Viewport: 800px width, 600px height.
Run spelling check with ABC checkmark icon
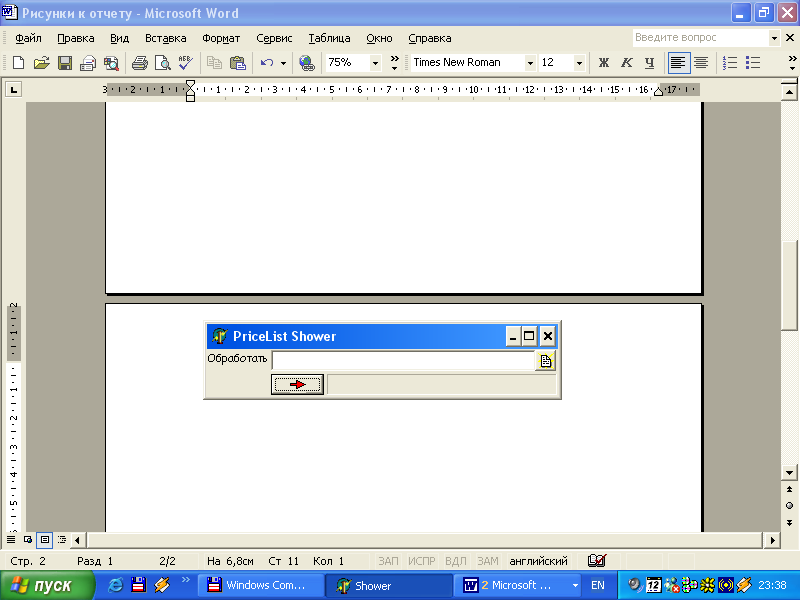[186, 63]
